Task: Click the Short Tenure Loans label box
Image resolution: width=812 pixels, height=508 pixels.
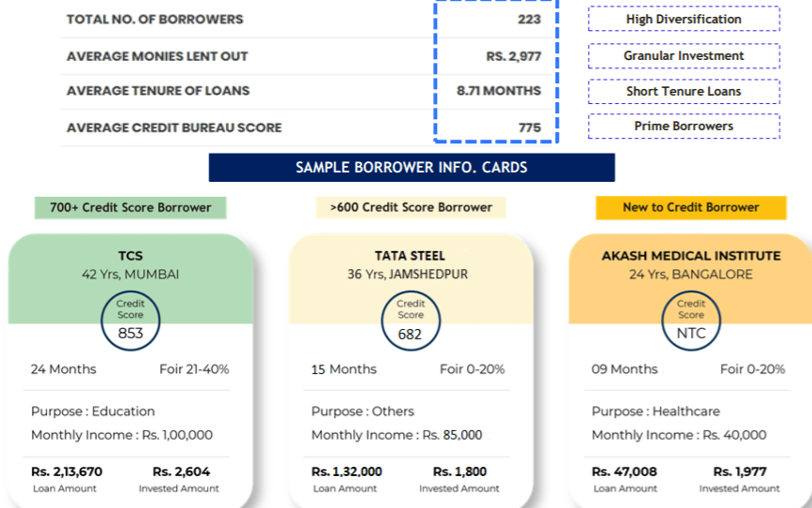Action: click(684, 92)
